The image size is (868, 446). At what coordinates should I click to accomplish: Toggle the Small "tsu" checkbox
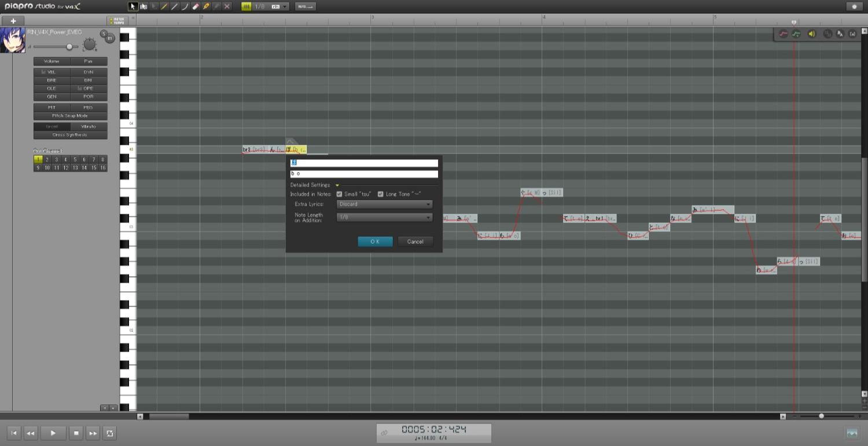pyautogui.click(x=340, y=194)
